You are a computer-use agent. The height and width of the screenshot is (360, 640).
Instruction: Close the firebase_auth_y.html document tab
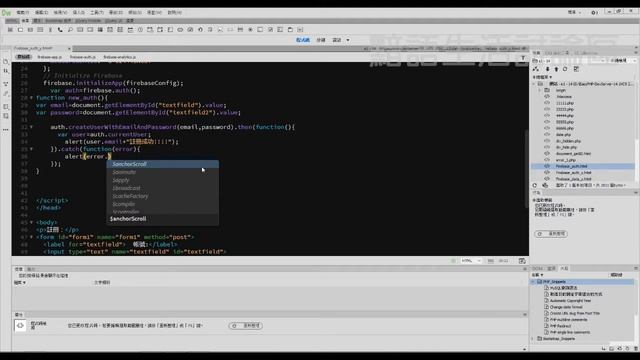coord(69,49)
